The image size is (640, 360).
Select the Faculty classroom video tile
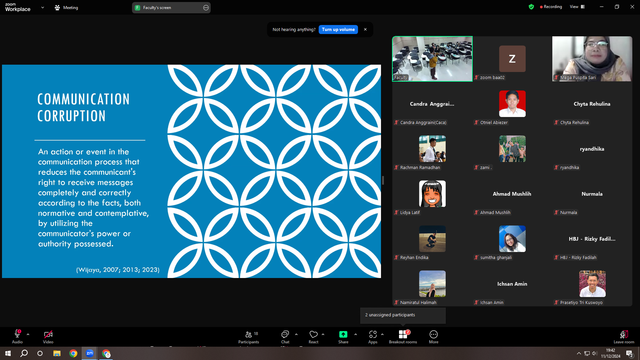point(432,59)
